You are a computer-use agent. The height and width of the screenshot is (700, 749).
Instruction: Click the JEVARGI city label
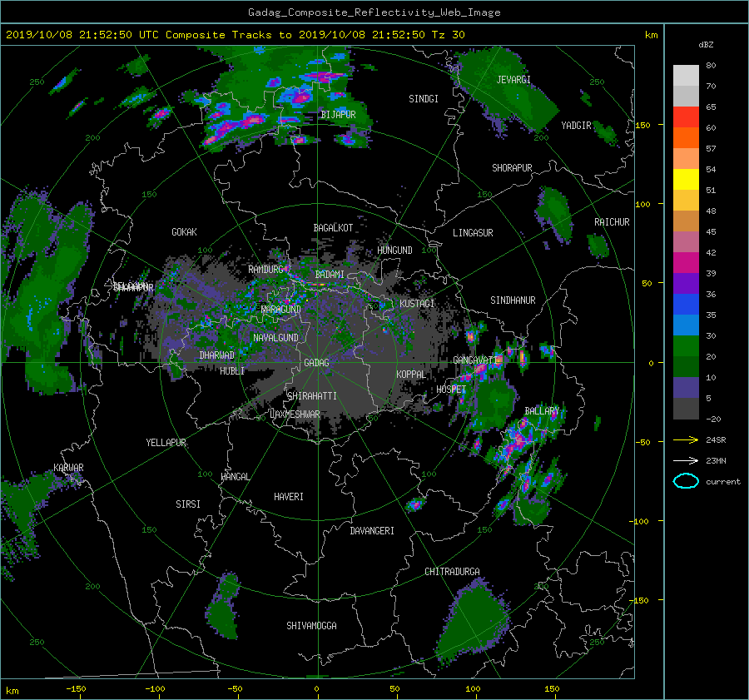[x=513, y=80]
